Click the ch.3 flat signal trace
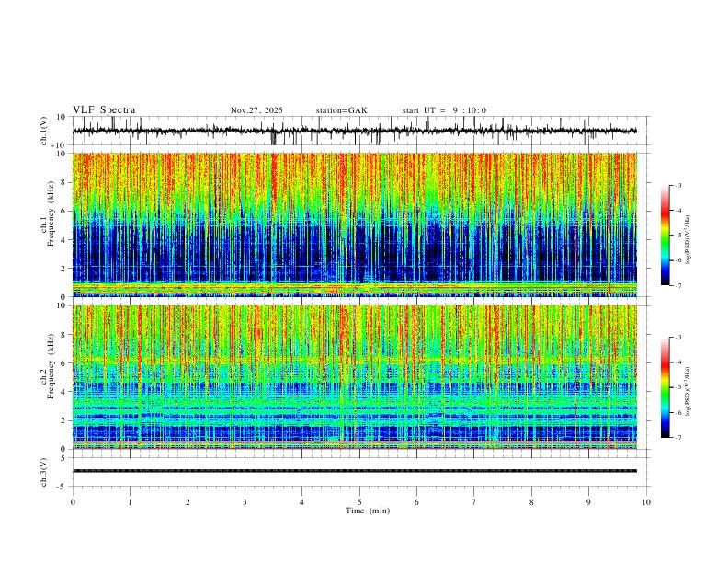This screenshot has width=728, height=563. click(355, 471)
